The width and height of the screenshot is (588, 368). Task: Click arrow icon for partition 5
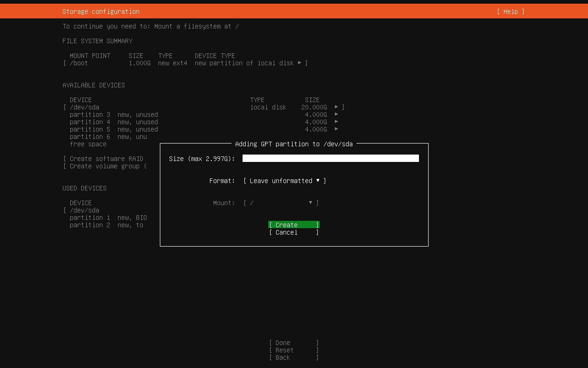tap(336, 129)
